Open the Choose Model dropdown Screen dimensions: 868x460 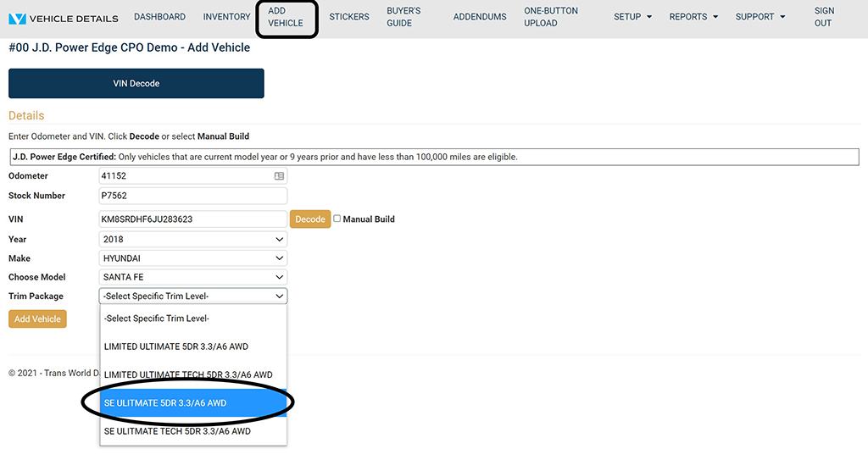193,277
